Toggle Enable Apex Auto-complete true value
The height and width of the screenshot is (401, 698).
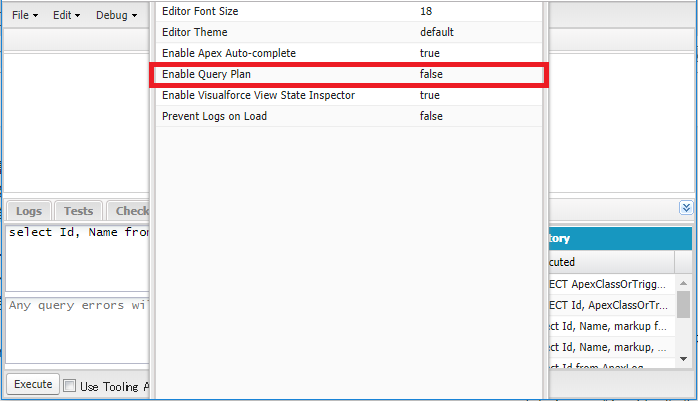coord(430,53)
